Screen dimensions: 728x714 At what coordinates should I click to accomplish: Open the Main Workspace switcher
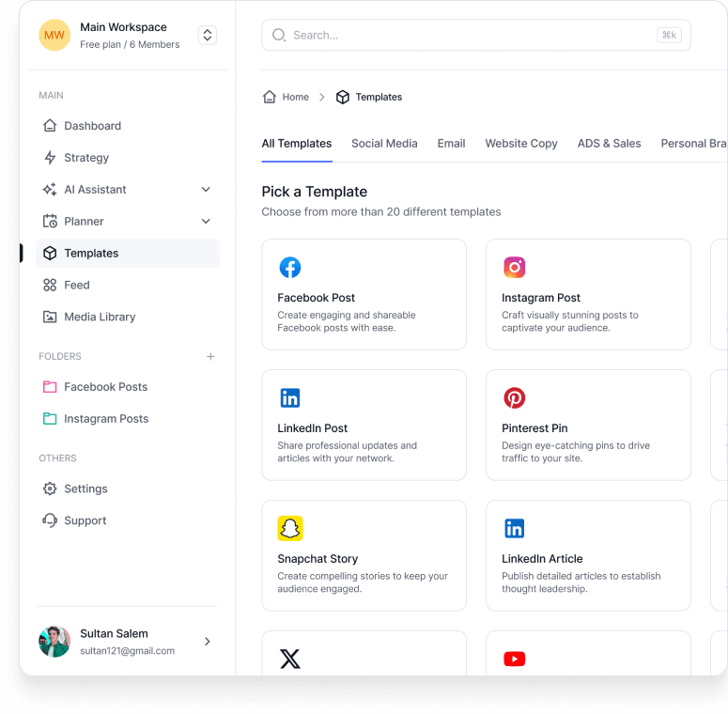click(208, 36)
